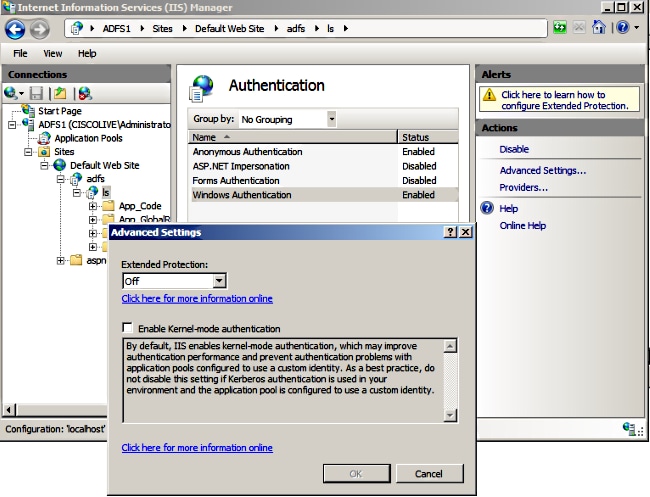Click the Disable action link
The width and height of the screenshot is (650, 497).
click(514, 149)
